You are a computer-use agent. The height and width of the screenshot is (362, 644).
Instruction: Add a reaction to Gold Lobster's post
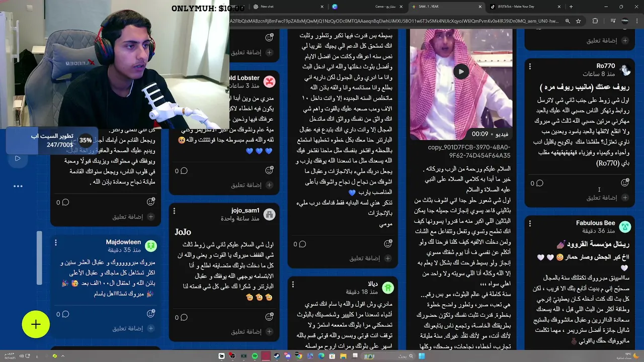[269, 170]
